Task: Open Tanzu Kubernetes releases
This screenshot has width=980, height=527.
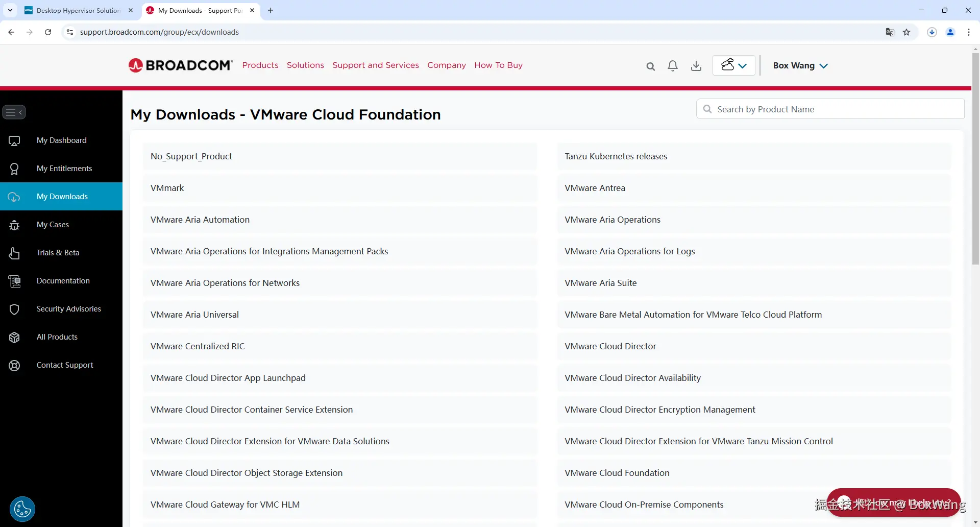Action: 754,156
